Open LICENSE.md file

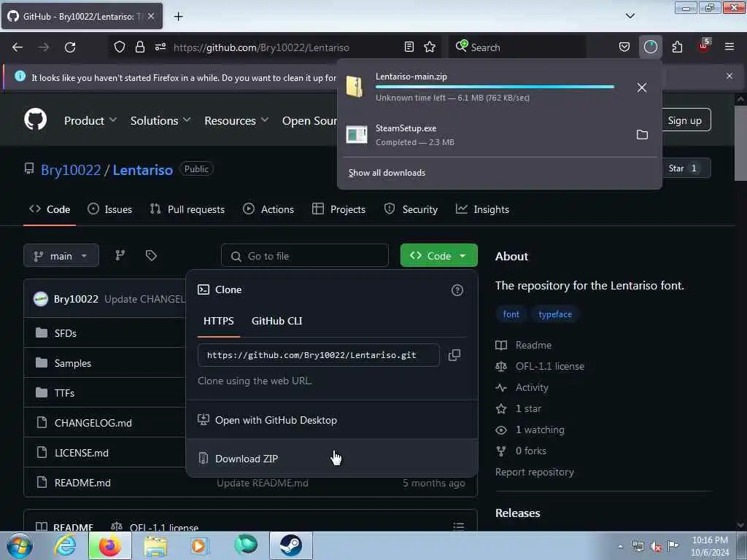pos(82,453)
